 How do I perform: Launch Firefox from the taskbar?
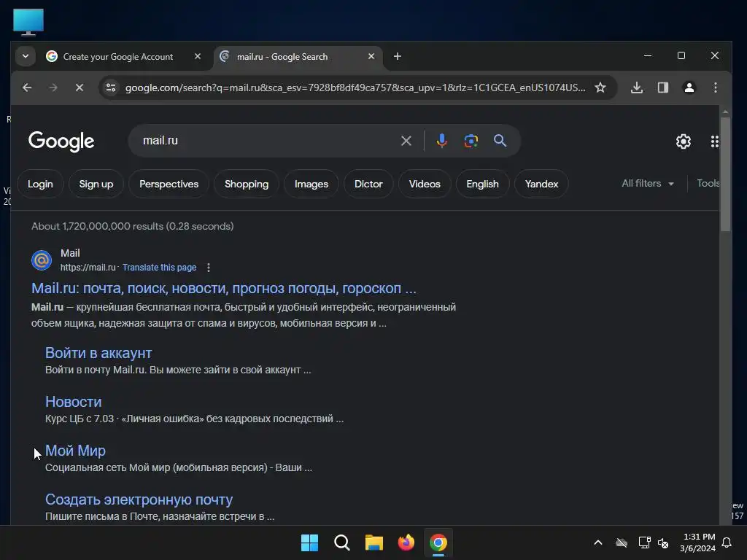click(406, 542)
